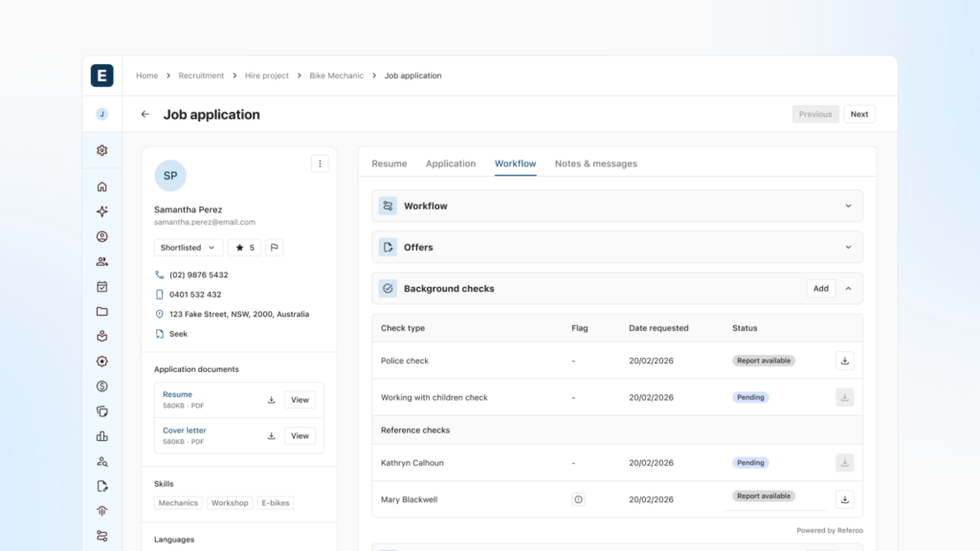Click the phone icon next to (02) 9876 5432
This screenshot has height=551, width=980.
tap(160, 275)
